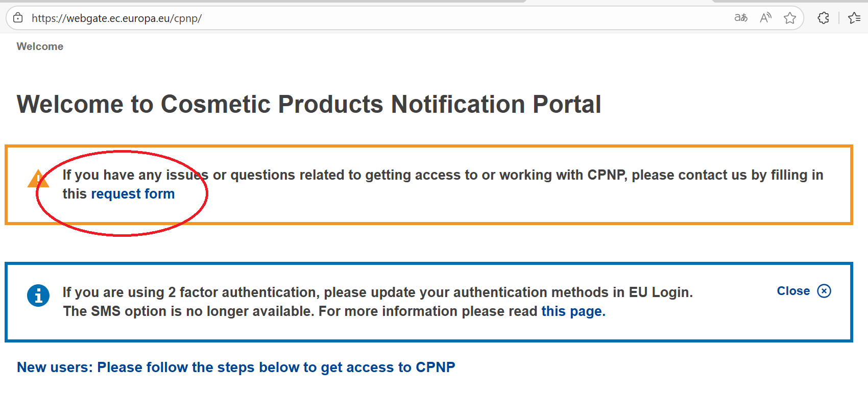Viewport: 868px width, 393px height.
Task: Click the site information lock icon
Action: [18, 18]
